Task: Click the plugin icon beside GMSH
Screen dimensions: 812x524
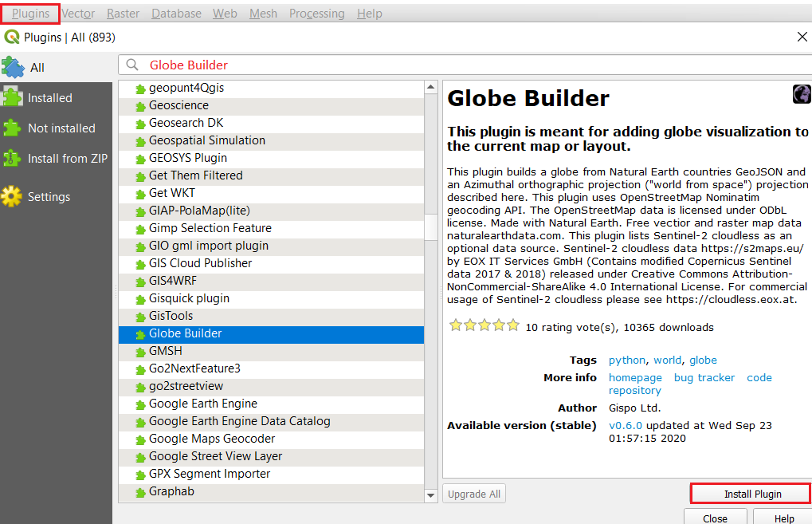Action: (139, 353)
